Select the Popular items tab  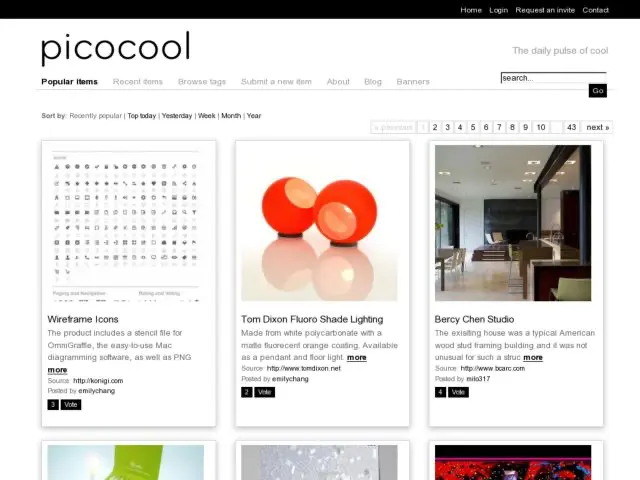tap(69, 82)
